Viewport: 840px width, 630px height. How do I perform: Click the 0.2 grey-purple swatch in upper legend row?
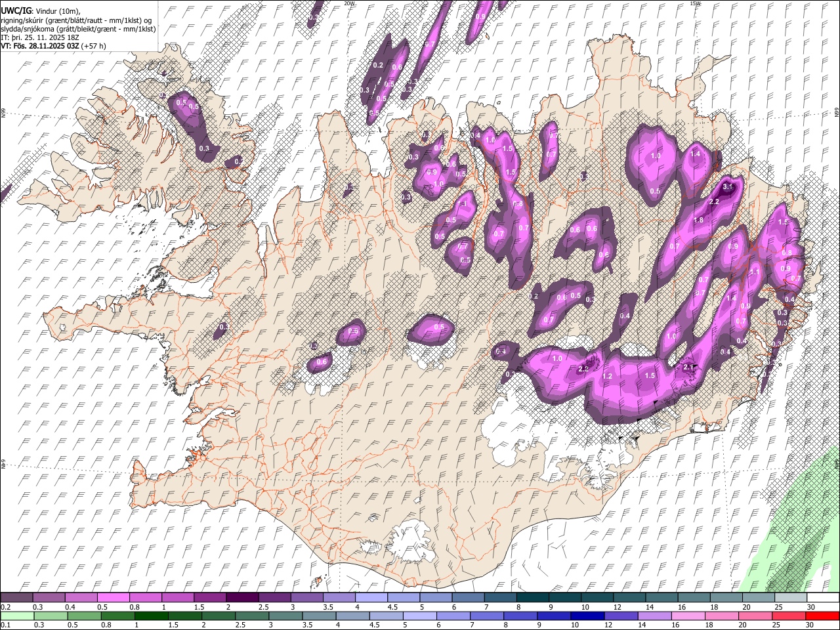pyautogui.click(x=16, y=597)
